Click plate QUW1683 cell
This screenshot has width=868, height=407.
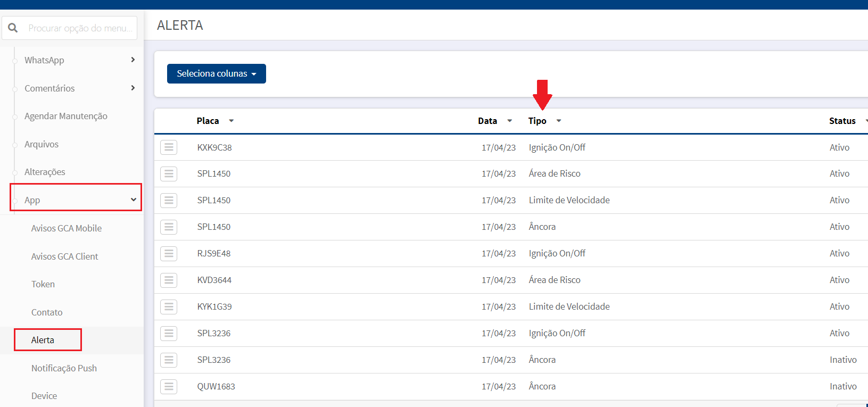[216, 386]
